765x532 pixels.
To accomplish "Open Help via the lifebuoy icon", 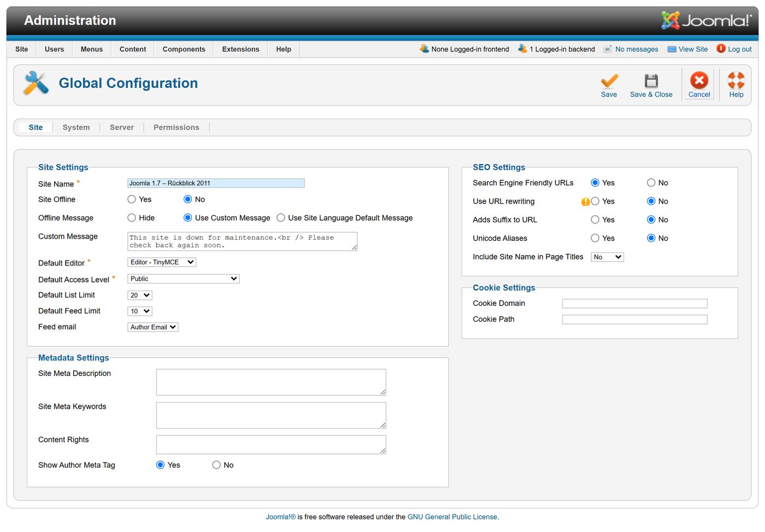I will pyautogui.click(x=736, y=80).
